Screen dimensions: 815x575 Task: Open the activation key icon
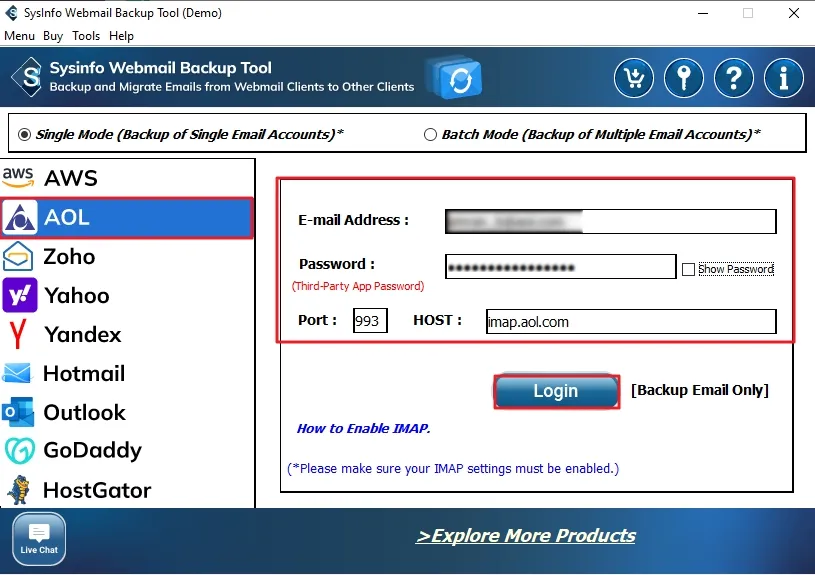[x=683, y=78]
